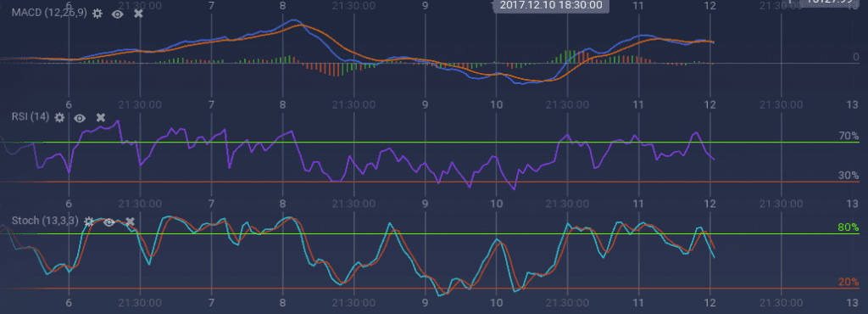This screenshot has height=314, width=868.
Task: Remove the MACD indicator
Action: (x=138, y=14)
